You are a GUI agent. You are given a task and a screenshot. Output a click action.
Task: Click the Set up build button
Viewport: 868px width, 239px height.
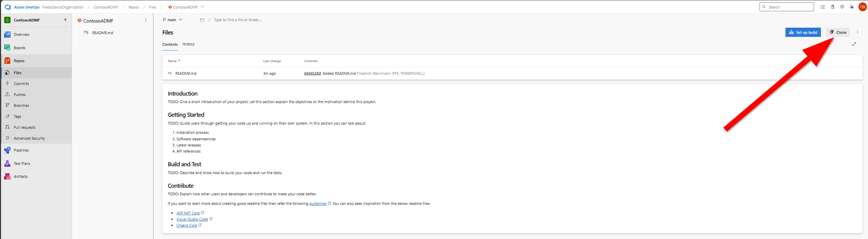coord(803,32)
